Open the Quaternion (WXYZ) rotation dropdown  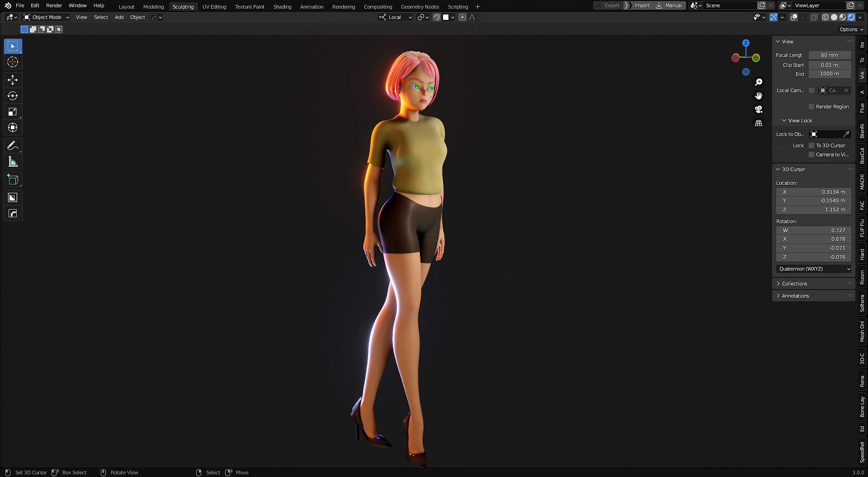(x=813, y=269)
